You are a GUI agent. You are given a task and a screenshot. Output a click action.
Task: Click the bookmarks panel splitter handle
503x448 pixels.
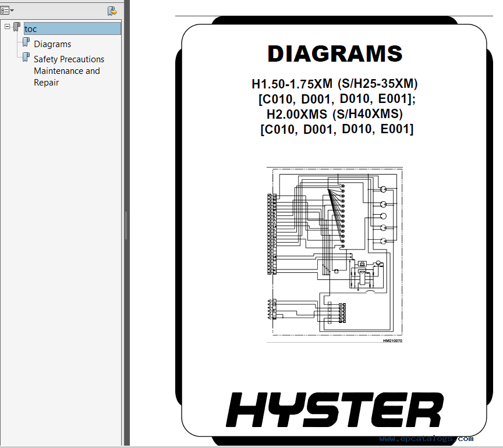point(126,225)
